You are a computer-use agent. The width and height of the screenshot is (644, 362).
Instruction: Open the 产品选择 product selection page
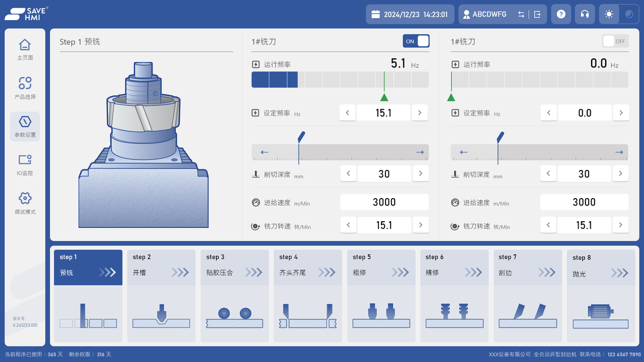pos(25,87)
